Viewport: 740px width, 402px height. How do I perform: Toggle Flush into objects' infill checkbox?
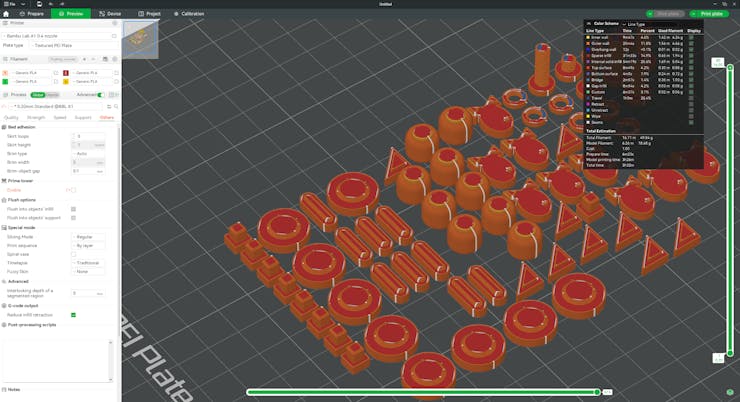73,209
